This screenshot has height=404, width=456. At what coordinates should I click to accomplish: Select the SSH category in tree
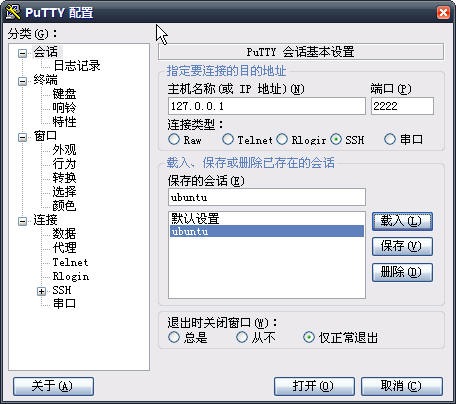click(62, 290)
